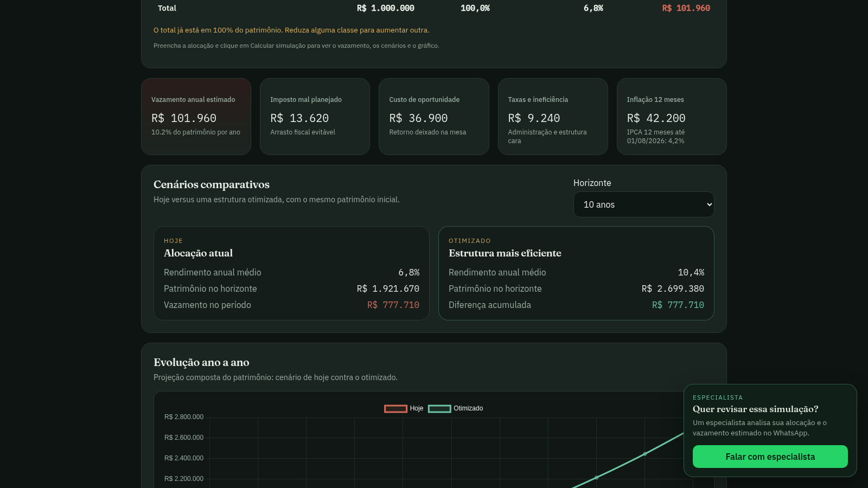Click Falar com especialista button

pos(770,457)
